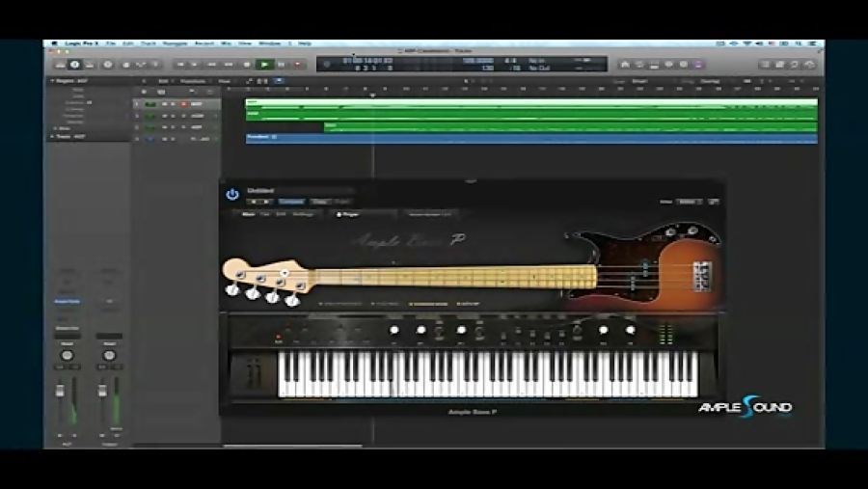Click the Player button in the plugin
Image resolution: width=868 pixels, height=489 pixels.
[x=348, y=214]
